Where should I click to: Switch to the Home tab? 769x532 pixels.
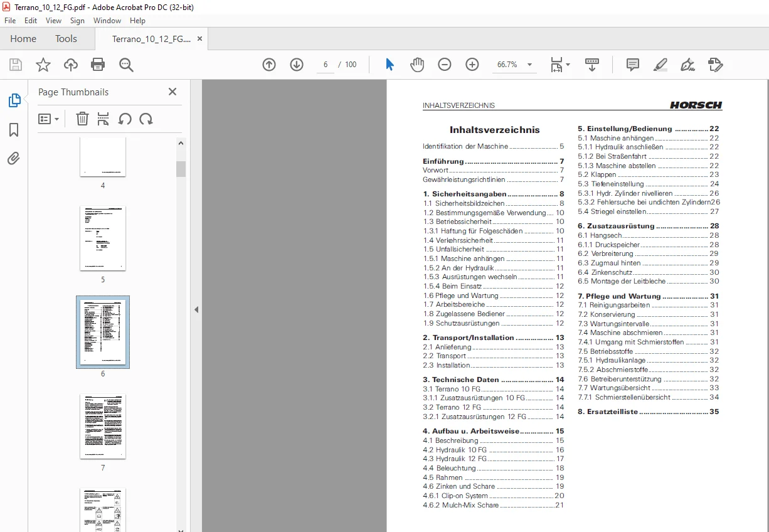tap(23, 39)
